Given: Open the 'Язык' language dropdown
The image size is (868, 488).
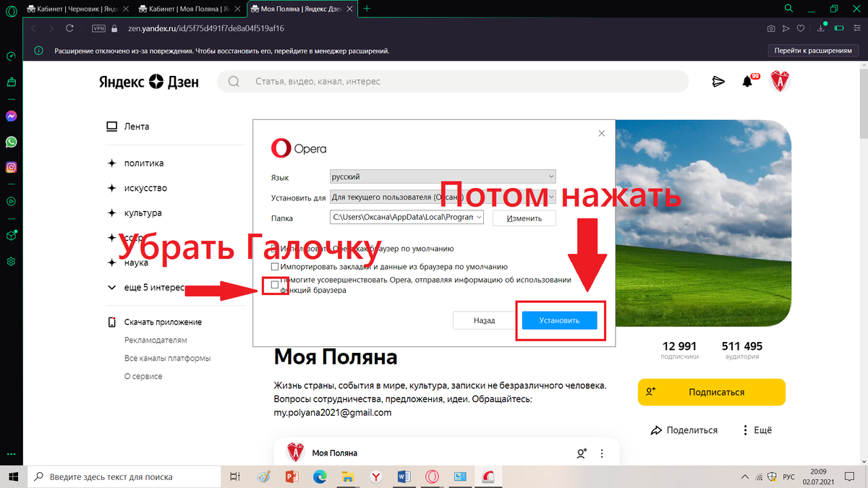Looking at the screenshot, I should point(443,176).
